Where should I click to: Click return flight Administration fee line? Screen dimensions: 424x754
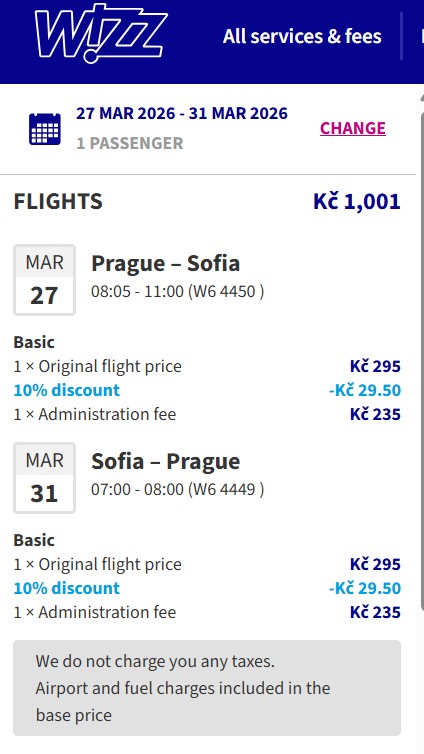point(207,612)
